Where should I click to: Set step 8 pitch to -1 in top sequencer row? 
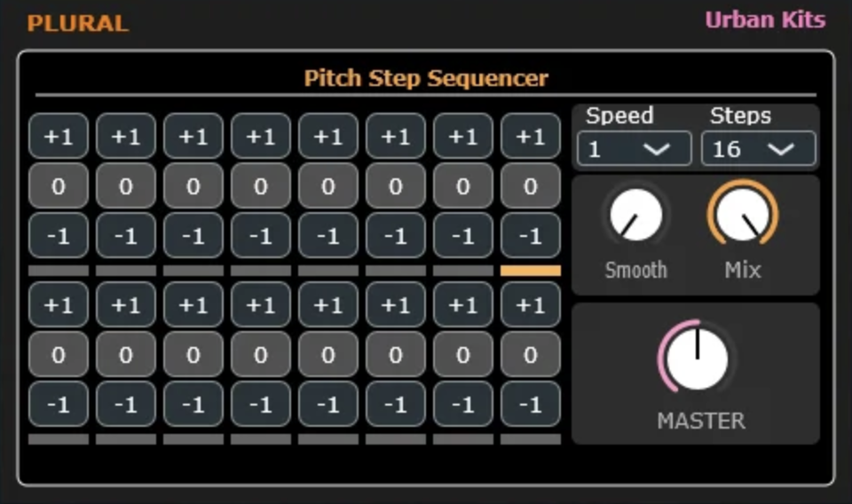[x=531, y=236]
